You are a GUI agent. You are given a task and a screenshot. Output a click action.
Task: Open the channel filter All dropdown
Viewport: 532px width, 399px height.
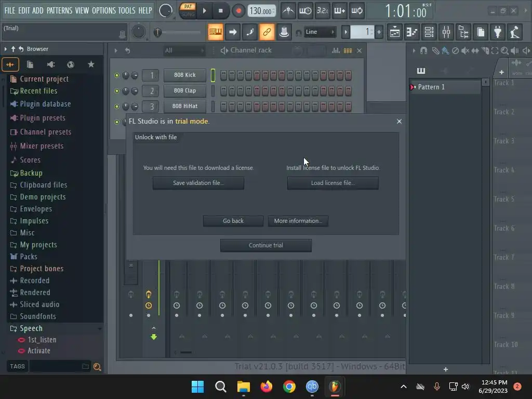[184, 50]
